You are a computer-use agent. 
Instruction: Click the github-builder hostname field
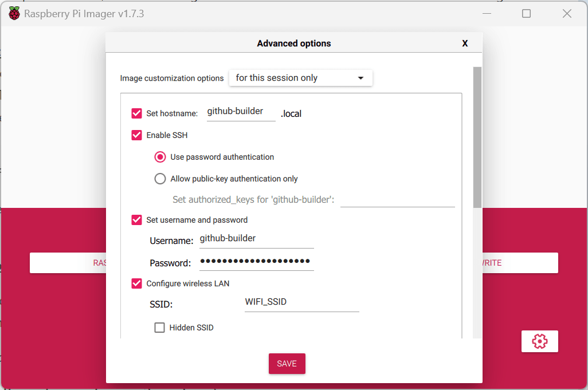[x=241, y=111]
